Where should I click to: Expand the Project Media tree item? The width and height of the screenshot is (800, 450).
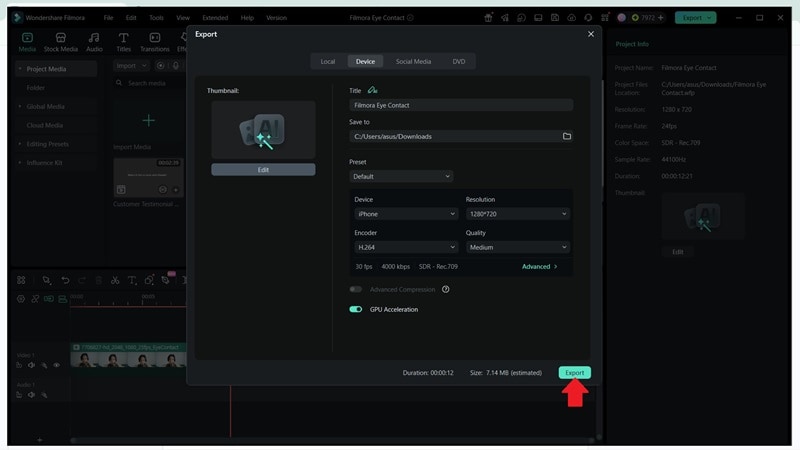coord(20,68)
